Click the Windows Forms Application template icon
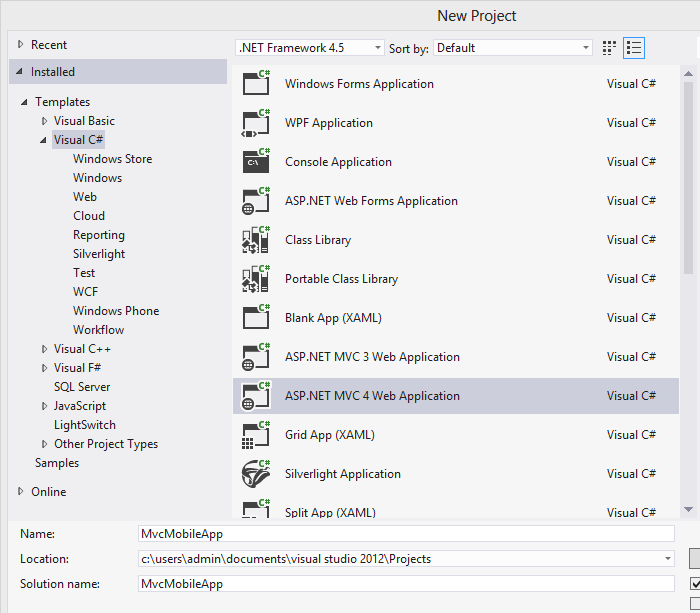Image resolution: width=700 pixels, height=613 pixels. pyautogui.click(x=256, y=83)
